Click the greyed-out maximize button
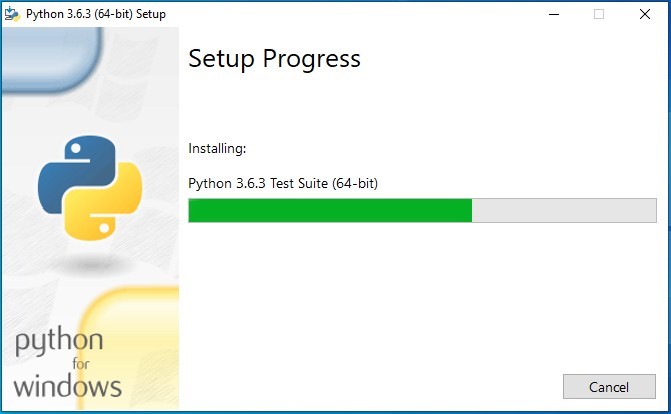This screenshot has height=414, width=671. [599, 14]
